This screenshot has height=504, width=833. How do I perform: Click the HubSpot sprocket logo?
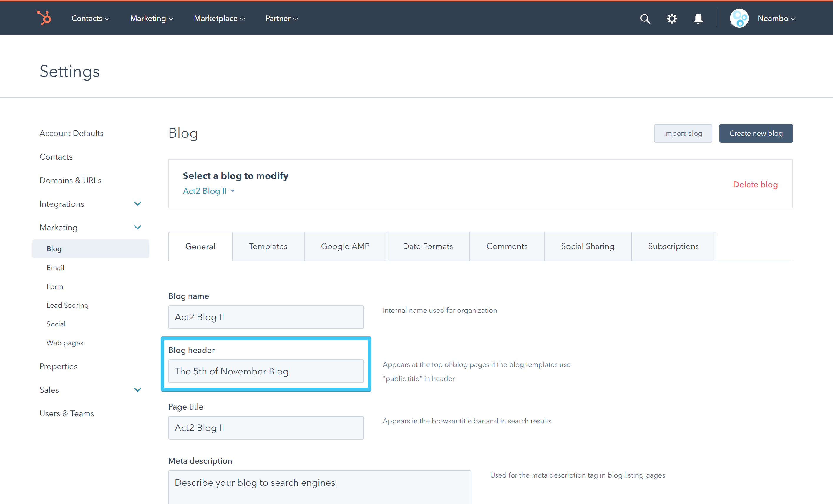(x=44, y=18)
